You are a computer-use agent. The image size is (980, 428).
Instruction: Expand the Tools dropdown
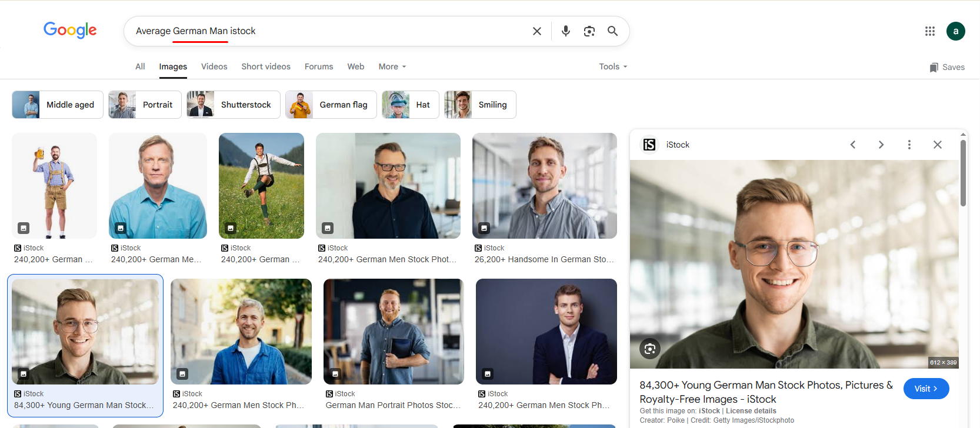[613, 66]
